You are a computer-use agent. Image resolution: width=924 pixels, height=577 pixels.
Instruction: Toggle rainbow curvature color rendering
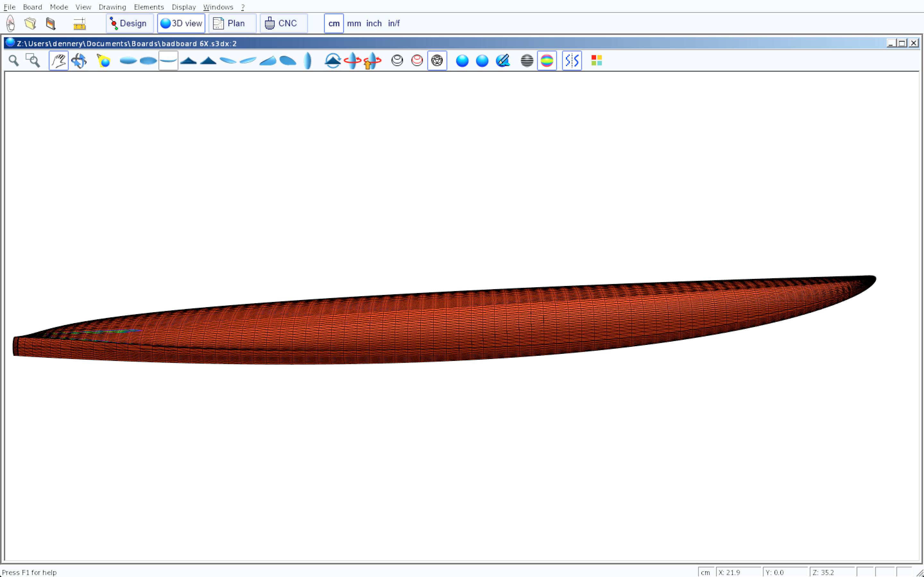pos(547,61)
